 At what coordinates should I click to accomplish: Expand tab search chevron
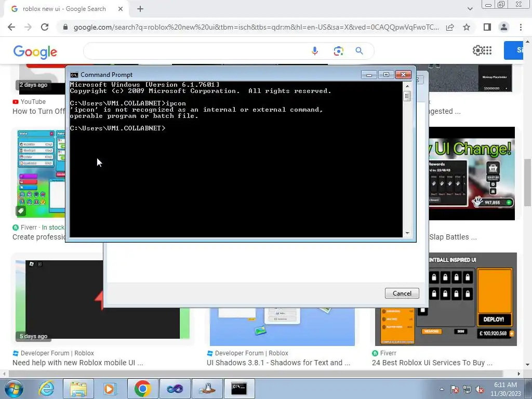tap(470, 9)
